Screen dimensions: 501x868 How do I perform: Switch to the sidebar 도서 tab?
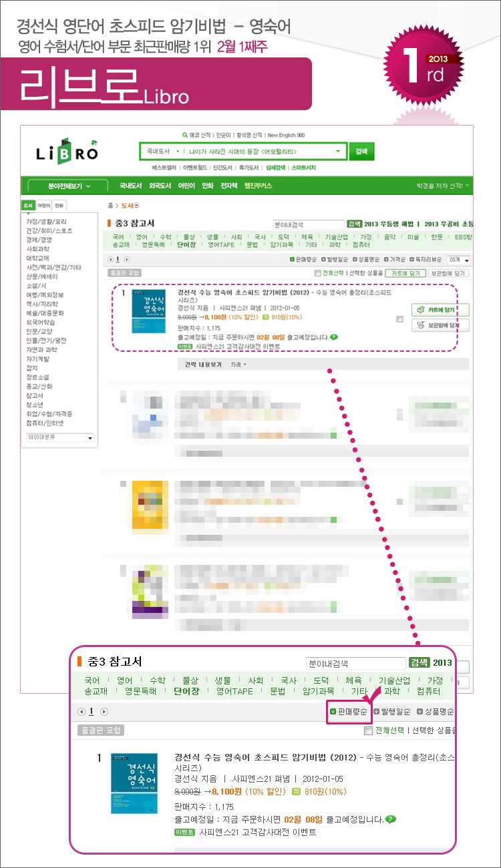(x=28, y=206)
